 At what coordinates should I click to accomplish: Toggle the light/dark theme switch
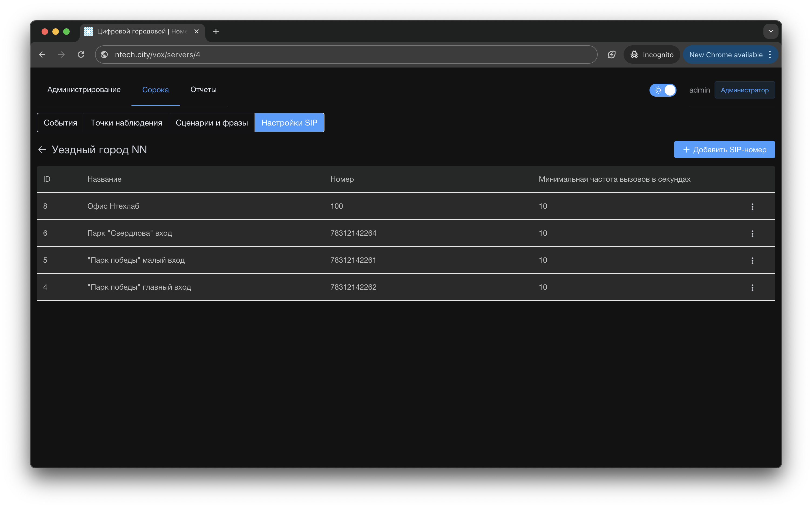(662, 90)
